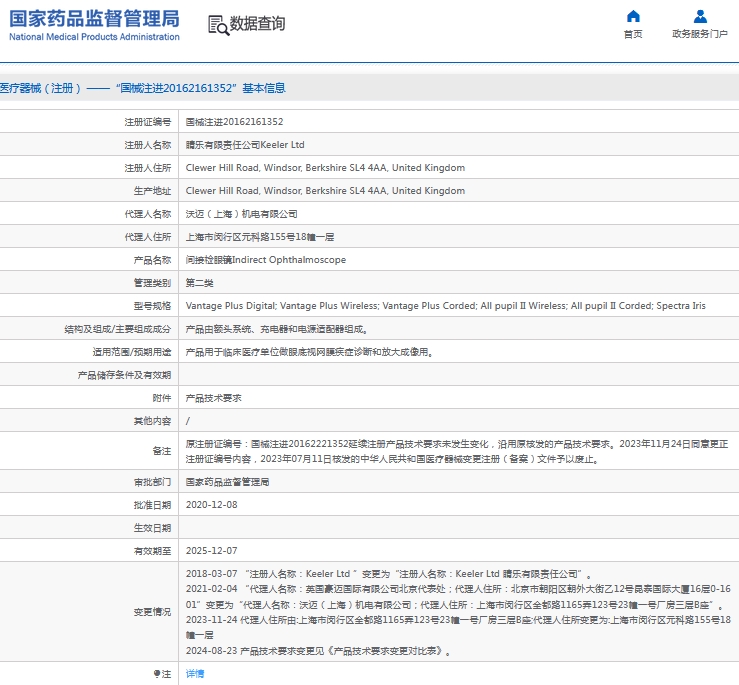The width and height of the screenshot is (739, 685).
Task: Click the 产品储存条件及有效期 row label
Action: (x=124, y=375)
